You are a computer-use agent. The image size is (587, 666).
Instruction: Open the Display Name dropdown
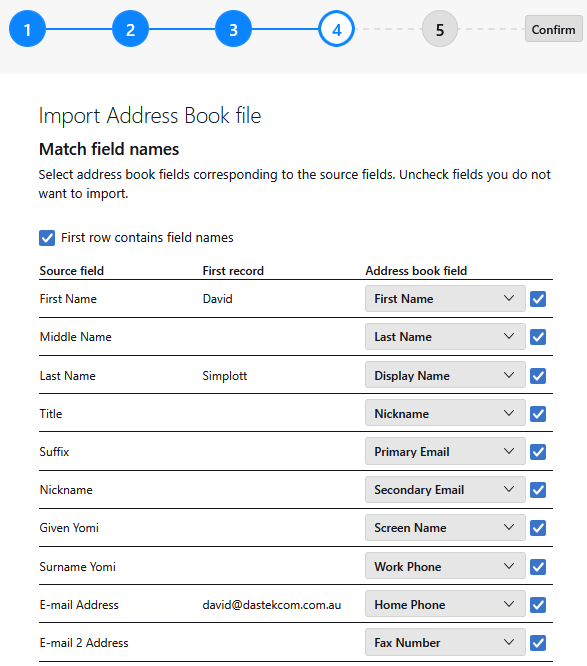pos(445,375)
